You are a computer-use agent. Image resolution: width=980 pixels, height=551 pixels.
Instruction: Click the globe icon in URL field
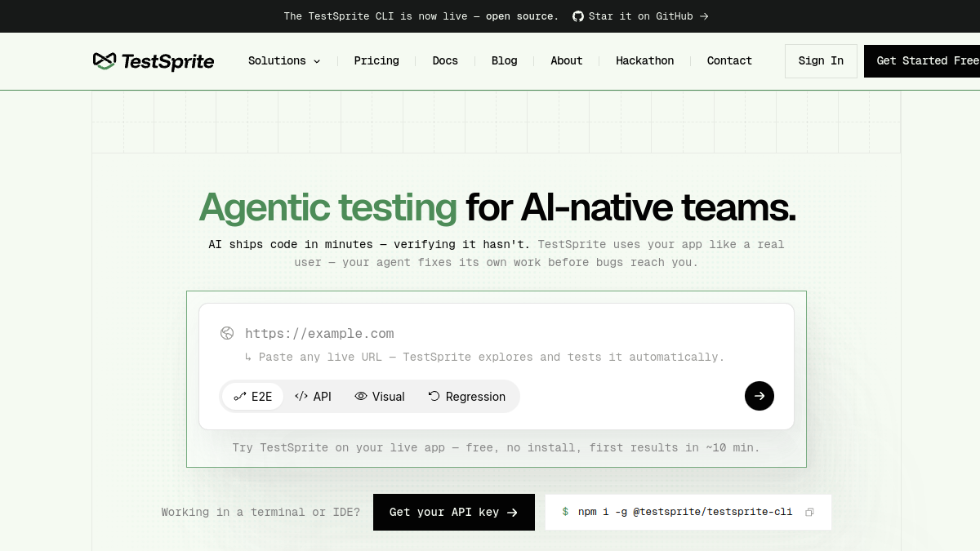[x=227, y=333]
